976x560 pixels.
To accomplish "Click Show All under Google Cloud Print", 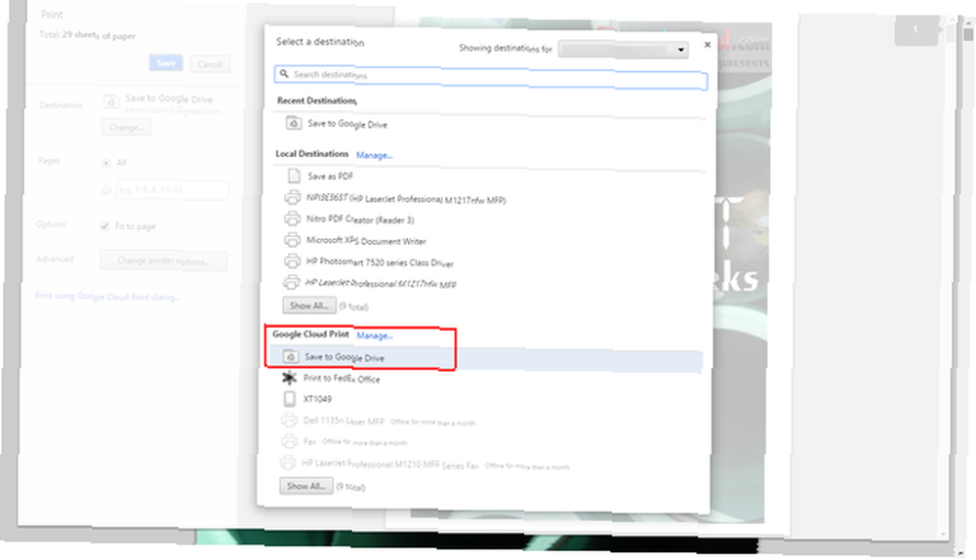I will pyautogui.click(x=305, y=485).
